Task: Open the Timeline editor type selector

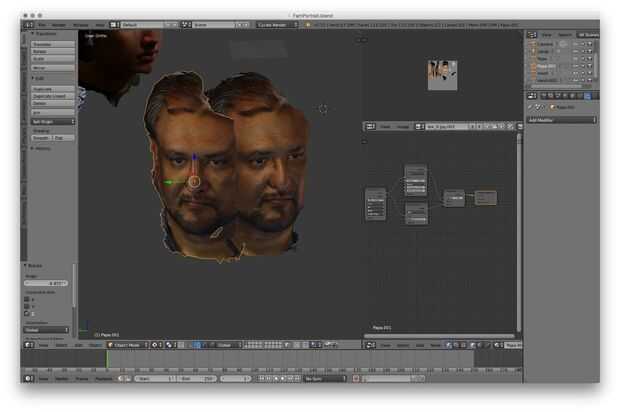Action: (28, 378)
